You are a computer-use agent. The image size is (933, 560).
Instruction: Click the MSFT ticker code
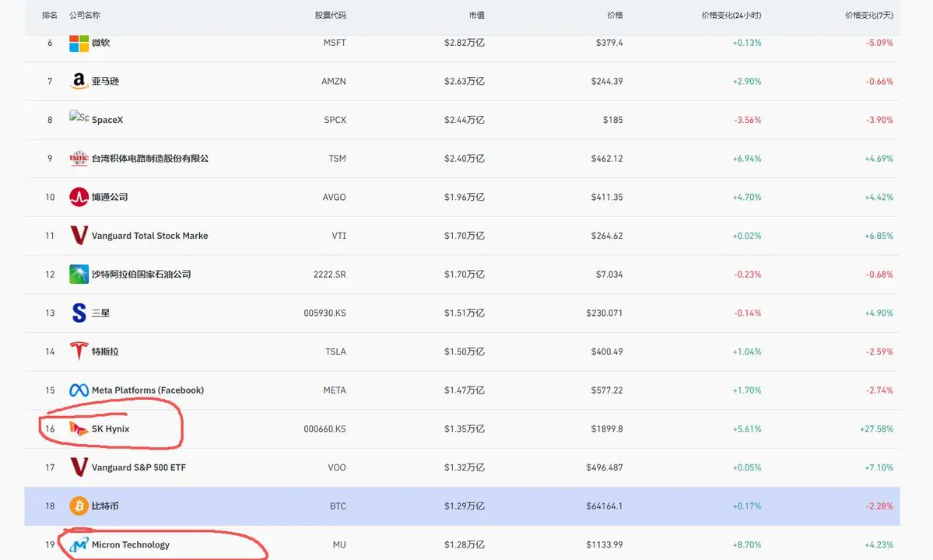335,43
